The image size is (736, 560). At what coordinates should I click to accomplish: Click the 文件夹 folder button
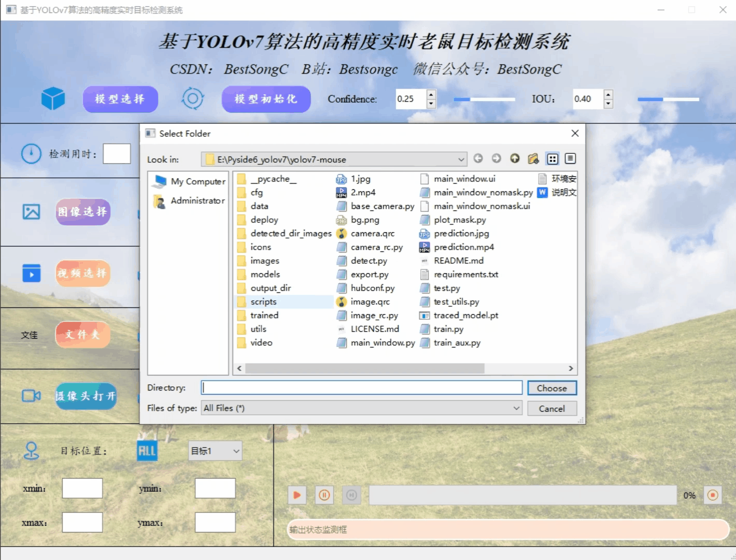point(83,334)
